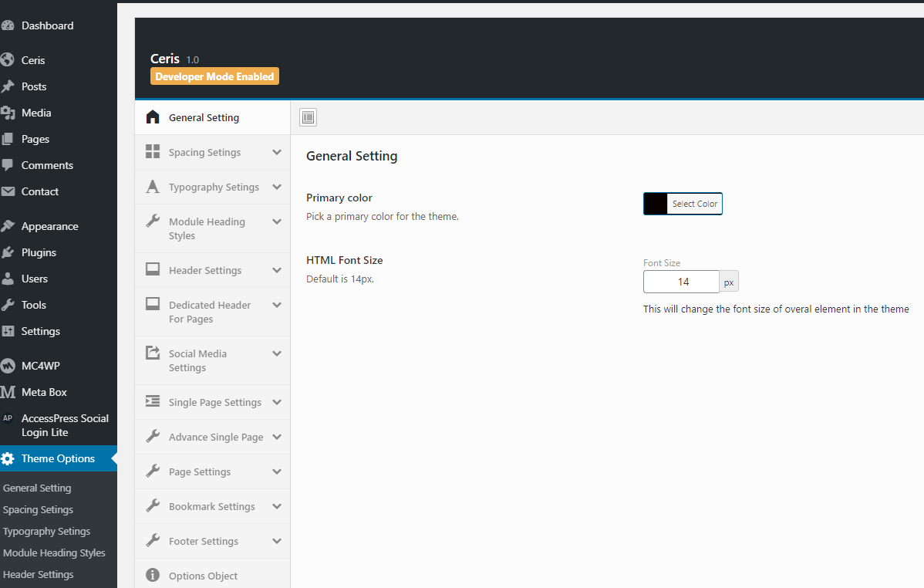Screen dimensions: 924x588
Task: Click the Font Size input field
Action: (x=681, y=282)
